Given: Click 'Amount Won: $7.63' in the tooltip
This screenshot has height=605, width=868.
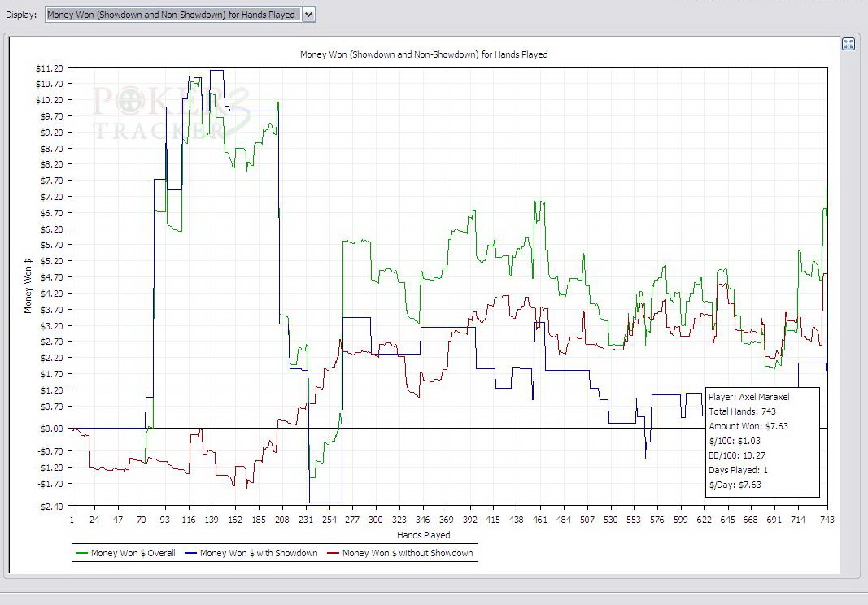Looking at the screenshot, I should [748, 426].
